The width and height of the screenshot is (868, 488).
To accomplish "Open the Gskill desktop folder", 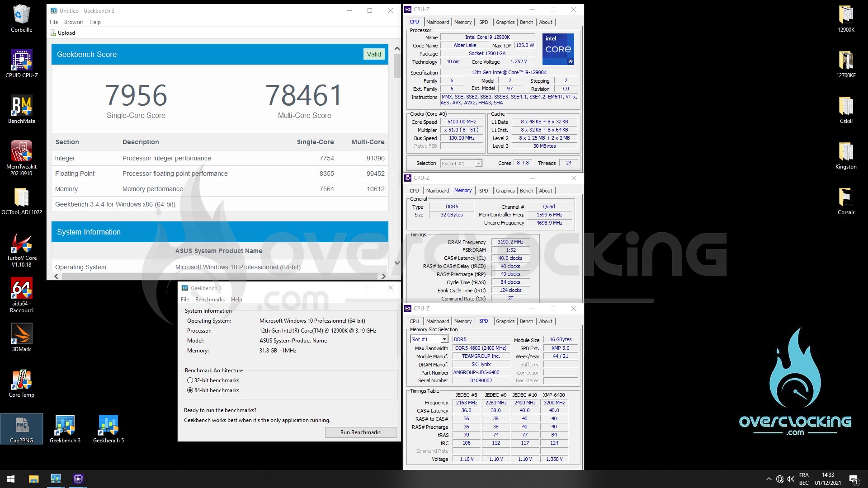I will (x=846, y=109).
